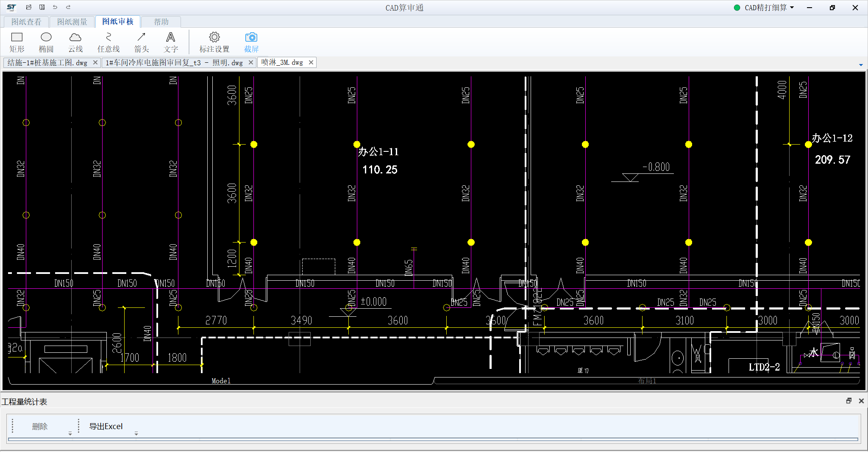Switch to the 布局1 layout tab
The height and width of the screenshot is (452, 868).
(647, 381)
